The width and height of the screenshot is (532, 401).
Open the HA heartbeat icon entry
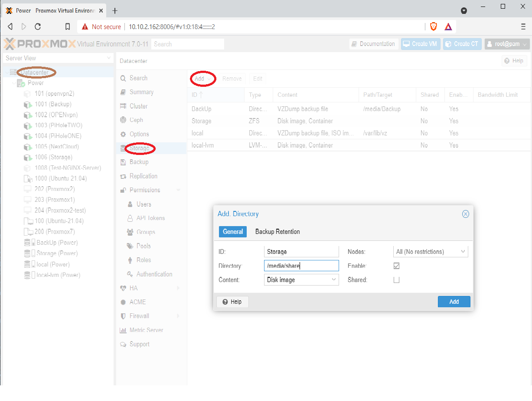(123, 288)
